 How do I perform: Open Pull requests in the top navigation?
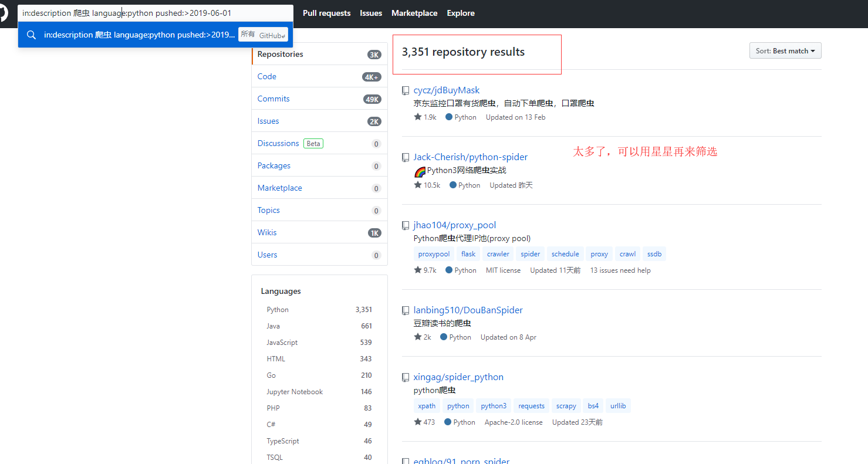(x=327, y=13)
